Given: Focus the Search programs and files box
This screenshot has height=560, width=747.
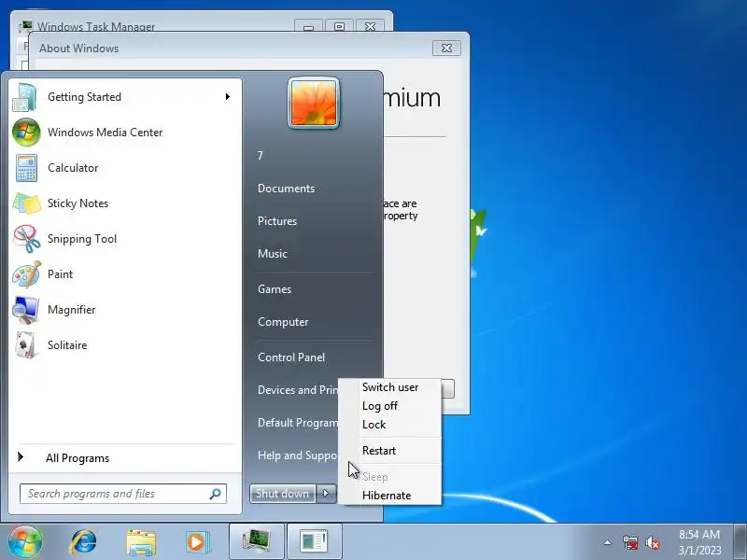Looking at the screenshot, I should click(123, 494).
